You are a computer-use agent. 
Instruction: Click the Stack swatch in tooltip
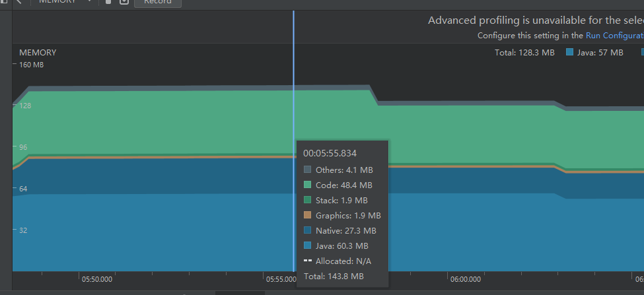(307, 200)
